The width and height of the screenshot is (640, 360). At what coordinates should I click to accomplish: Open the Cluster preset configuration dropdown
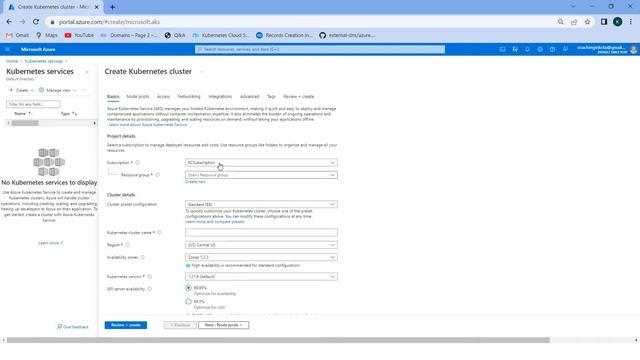click(261, 204)
